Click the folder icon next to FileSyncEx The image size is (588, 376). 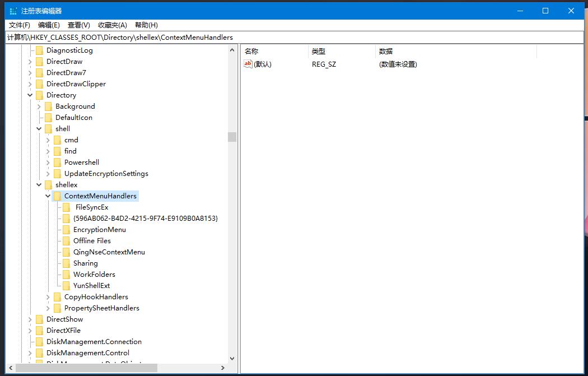click(67, 207)
